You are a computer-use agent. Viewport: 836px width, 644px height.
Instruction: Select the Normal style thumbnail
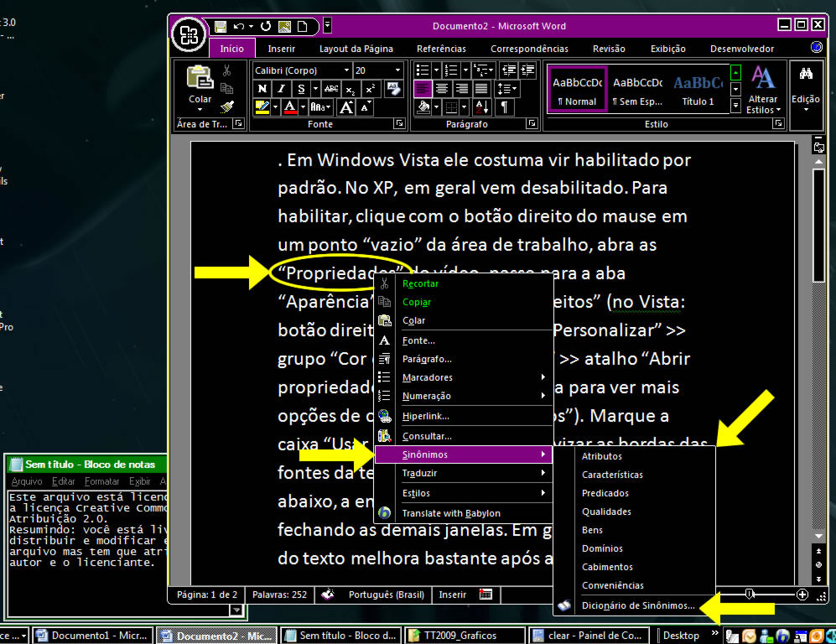click(578, 90)
